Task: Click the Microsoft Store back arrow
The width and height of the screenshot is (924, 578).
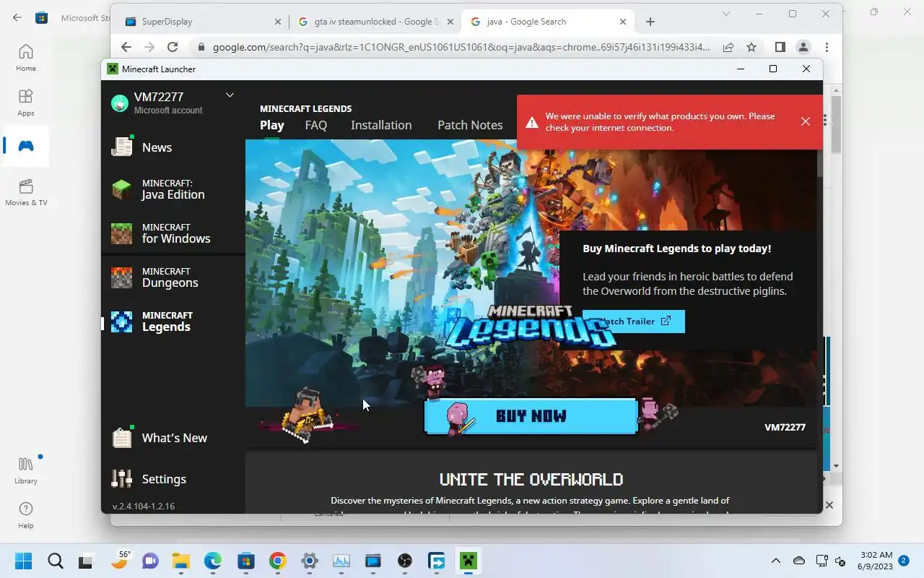Action: tap(17, 17)
